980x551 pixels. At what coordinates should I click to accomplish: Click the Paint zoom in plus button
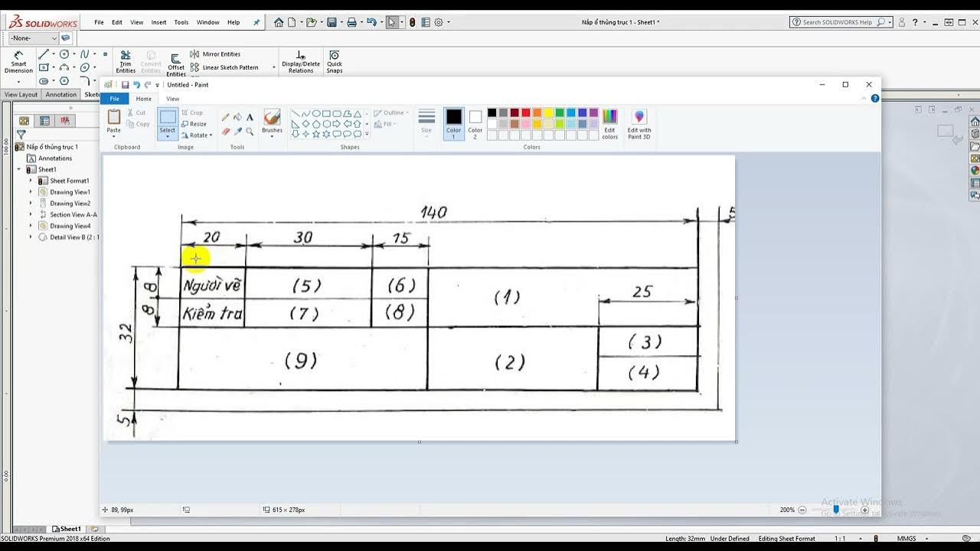pyautogui.click(x=865, y=510)
